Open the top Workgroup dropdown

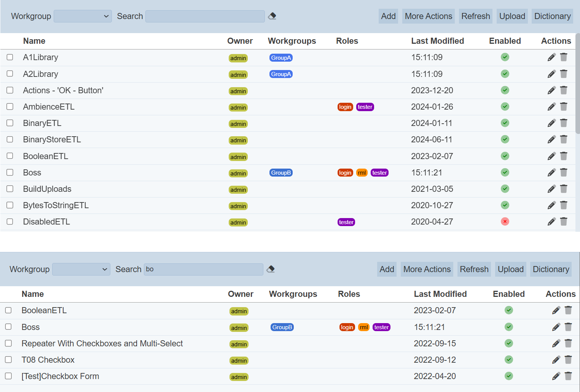click(83, 16)
